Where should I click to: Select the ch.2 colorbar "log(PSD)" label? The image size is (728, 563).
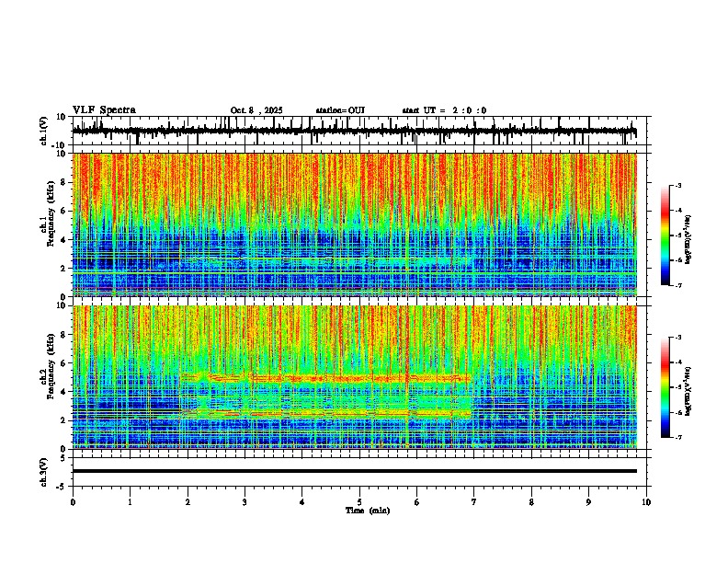[x=688, y=391]
